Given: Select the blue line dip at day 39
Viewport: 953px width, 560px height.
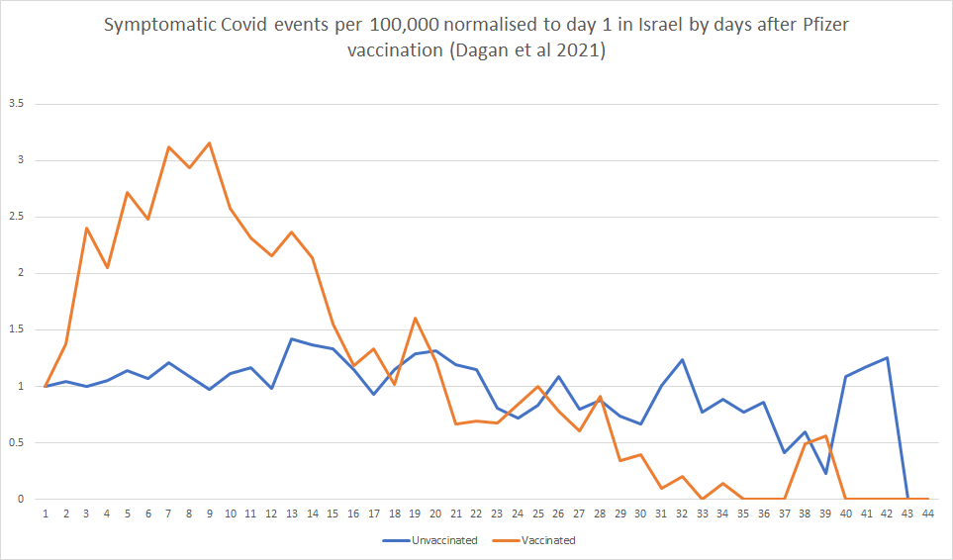Looking at the screenshot, I should 825,473.
